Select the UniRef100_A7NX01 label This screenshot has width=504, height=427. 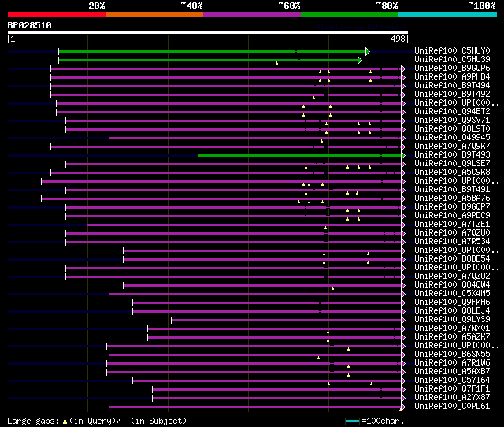(x=452, y=329)
